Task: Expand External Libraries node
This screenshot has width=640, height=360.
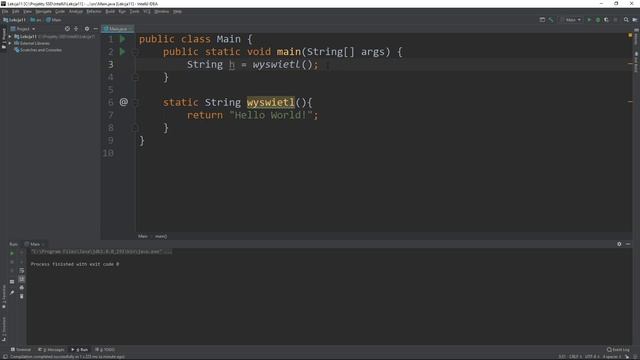Action: 10,43
